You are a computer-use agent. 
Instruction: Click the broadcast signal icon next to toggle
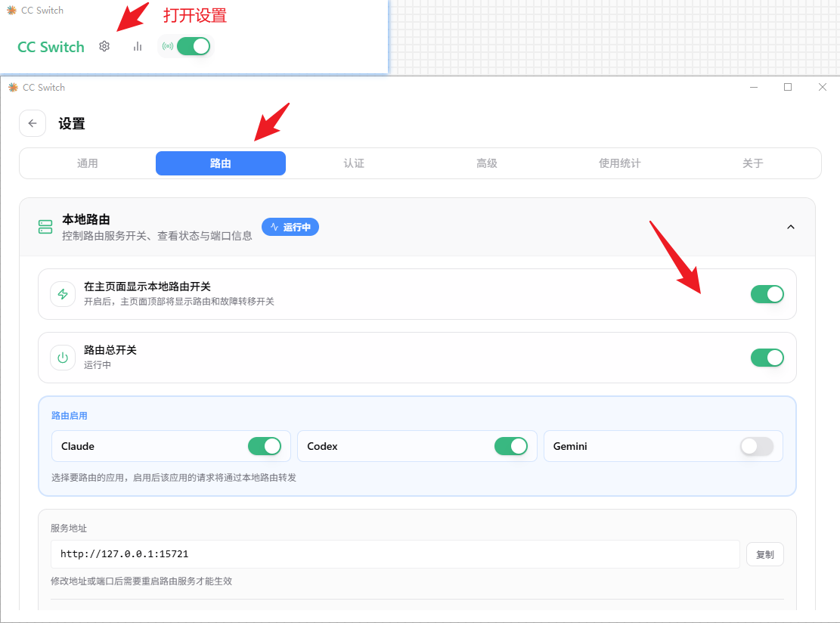[x=168, y=46]
